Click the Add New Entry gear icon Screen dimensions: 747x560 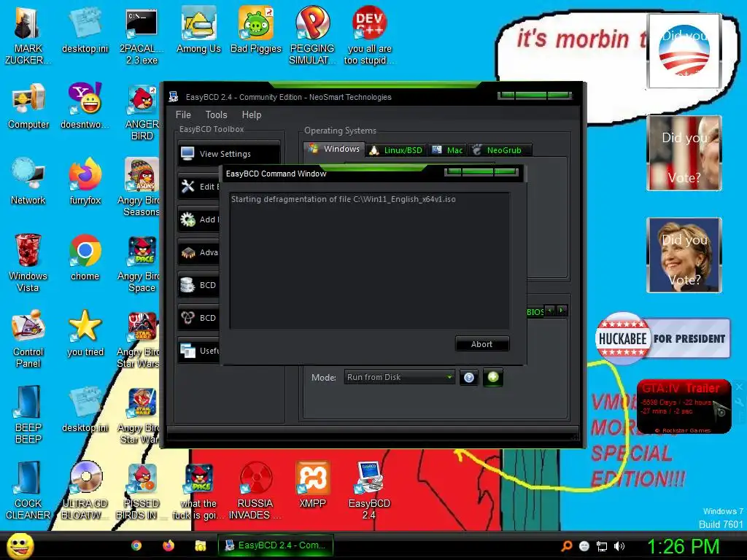pos(187,219)
